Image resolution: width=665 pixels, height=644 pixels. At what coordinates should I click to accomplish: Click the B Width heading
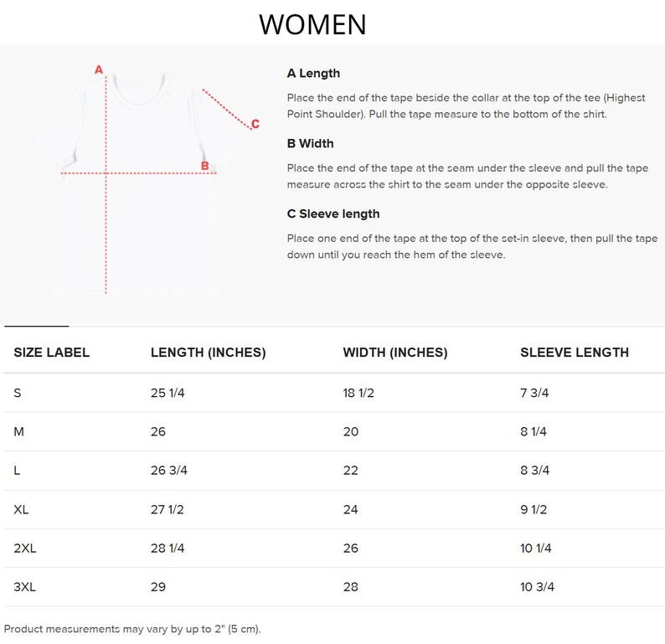click(x=310, y=143)
